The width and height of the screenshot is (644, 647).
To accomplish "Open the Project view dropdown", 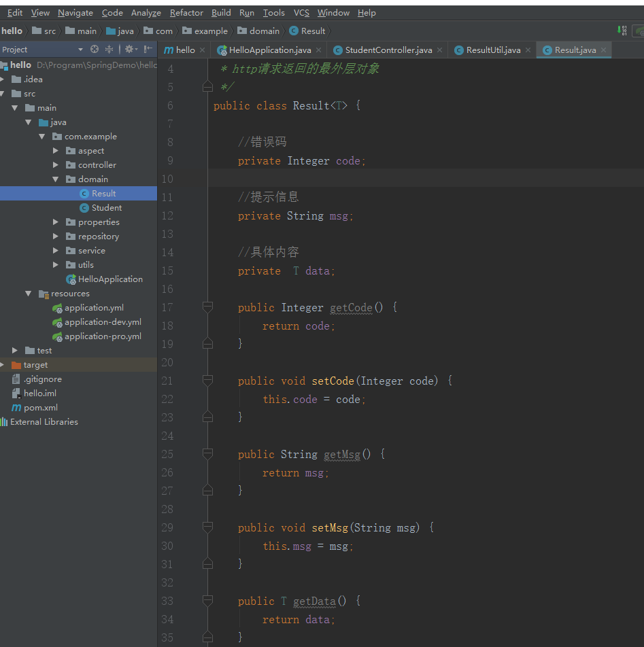I will 80,50.
